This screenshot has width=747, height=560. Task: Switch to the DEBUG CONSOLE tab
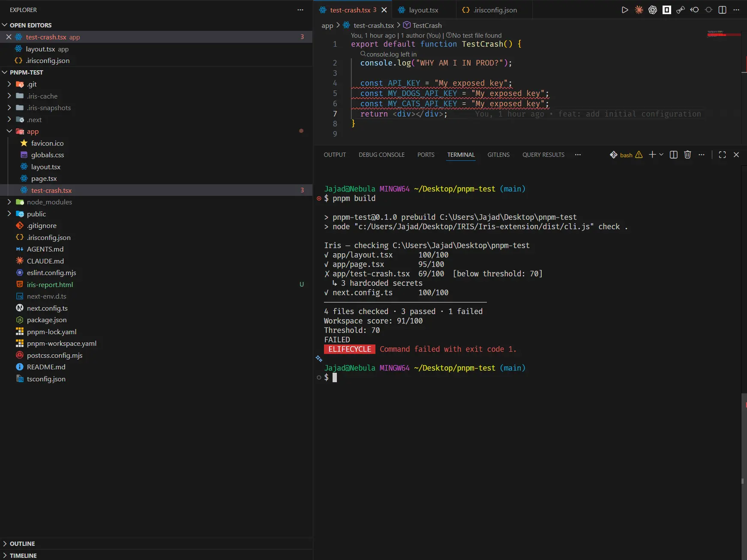click(x=381, y=155)
